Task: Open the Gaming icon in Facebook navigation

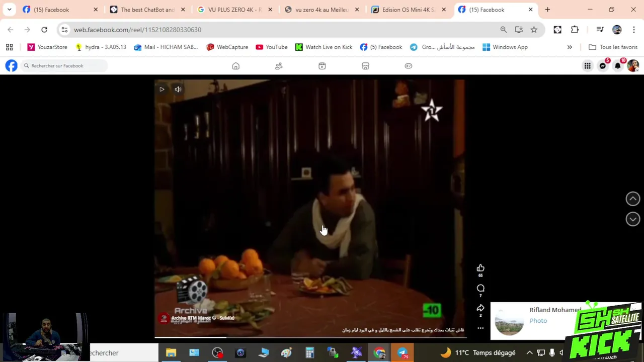Action: click(x=409, y=66)
